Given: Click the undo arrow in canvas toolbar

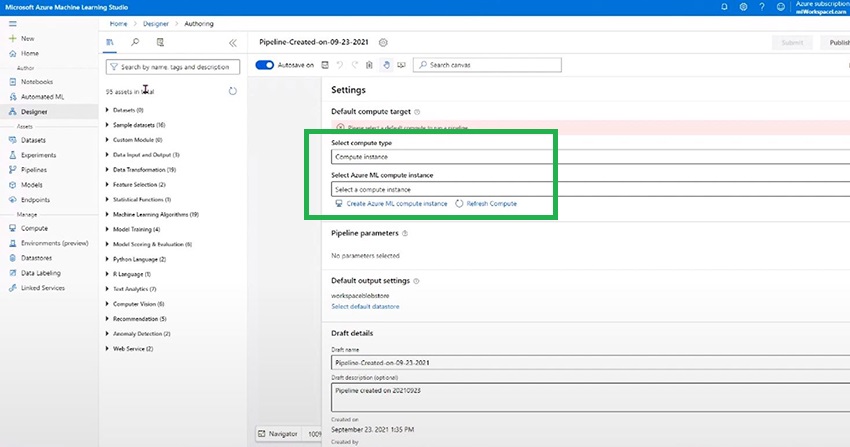Looking at the screenshot, I should pos(340,65).
